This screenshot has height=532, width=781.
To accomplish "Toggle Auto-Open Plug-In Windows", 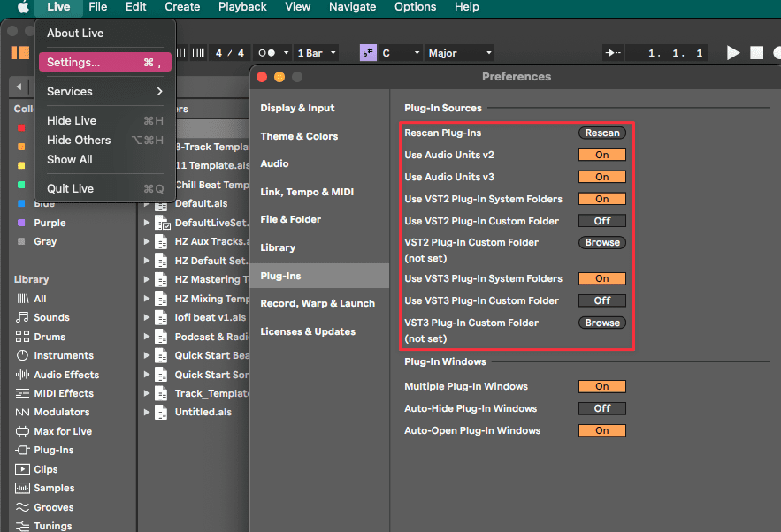I will point(601,430).
